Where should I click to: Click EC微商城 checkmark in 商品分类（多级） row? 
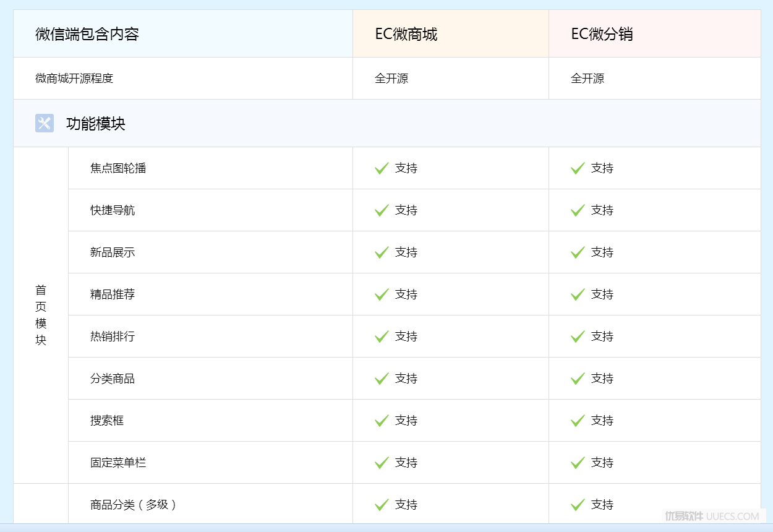[x=382, y=505]
